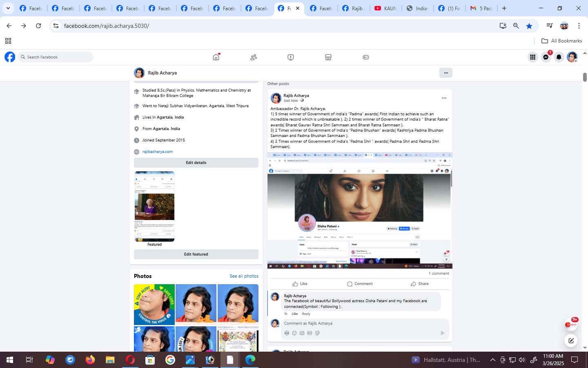Viewport: 588px width, 368px height.
Task: Click Comment button under the post
Action: tap(360, 284)
